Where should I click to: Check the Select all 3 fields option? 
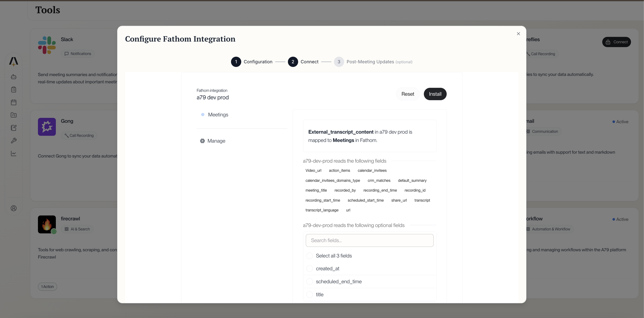[309, 256]
